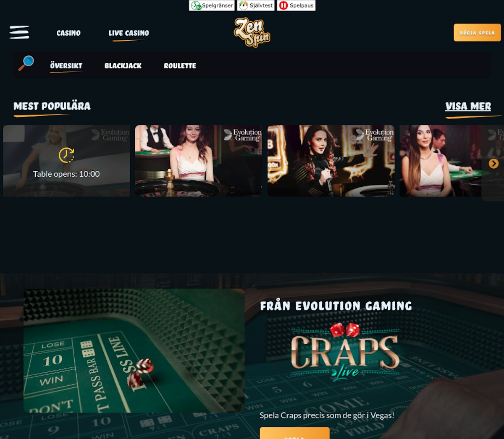Select the Casino menu item
Viewport: 504px width, 439px height.
[68, 33]
